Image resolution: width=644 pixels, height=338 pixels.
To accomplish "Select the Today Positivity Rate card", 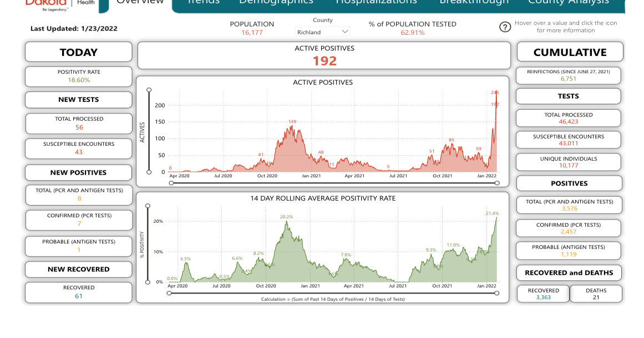I will pos(79,76).
